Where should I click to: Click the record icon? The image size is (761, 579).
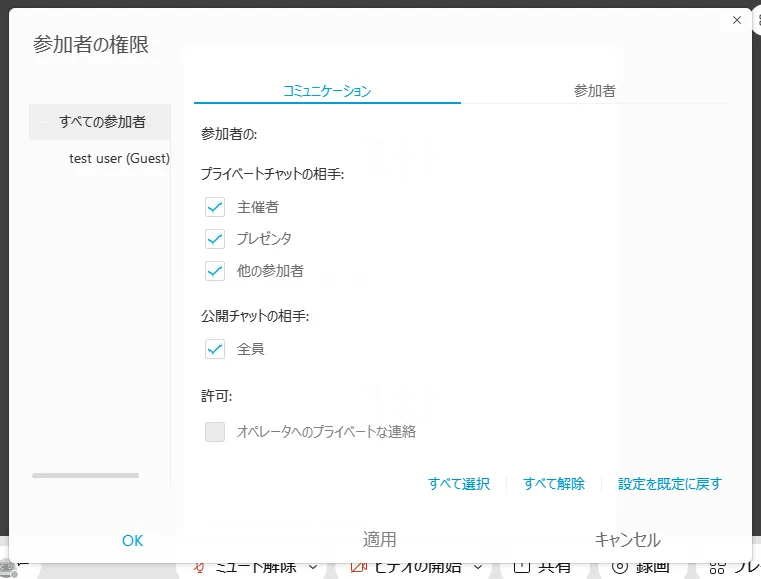[x=619, y=567]
